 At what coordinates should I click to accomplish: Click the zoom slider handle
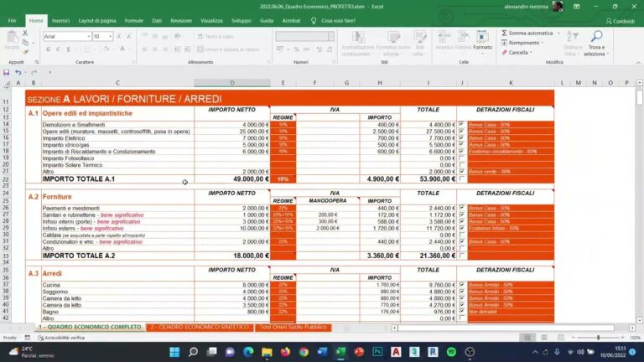pos(598,338)
